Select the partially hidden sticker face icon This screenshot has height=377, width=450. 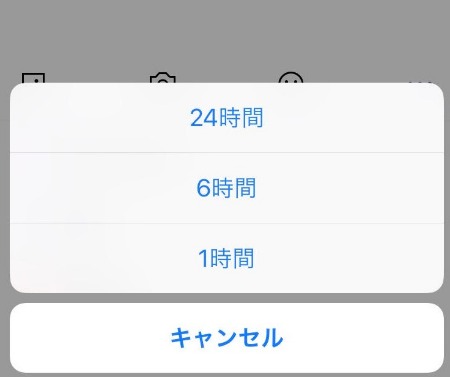click(291, 78)
